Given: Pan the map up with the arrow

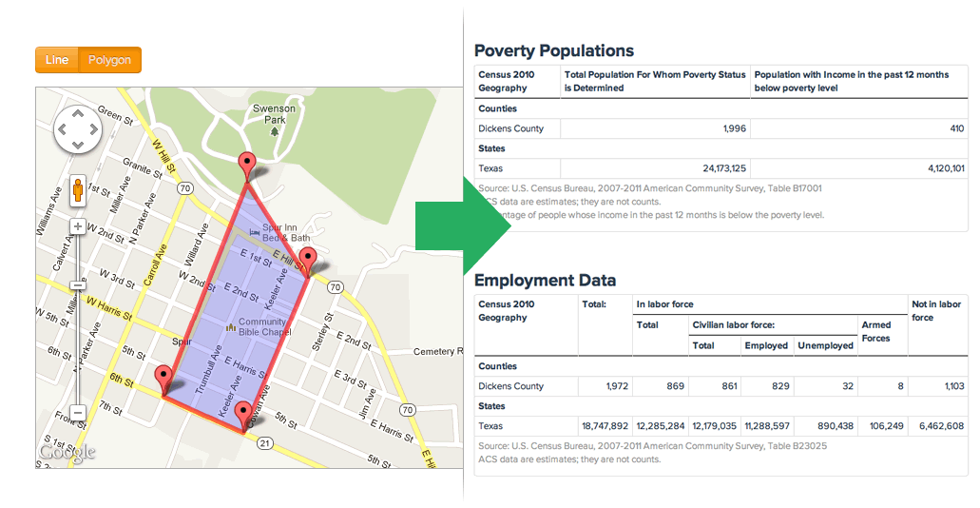Looking at the screenshot, I should coord(78,113).
